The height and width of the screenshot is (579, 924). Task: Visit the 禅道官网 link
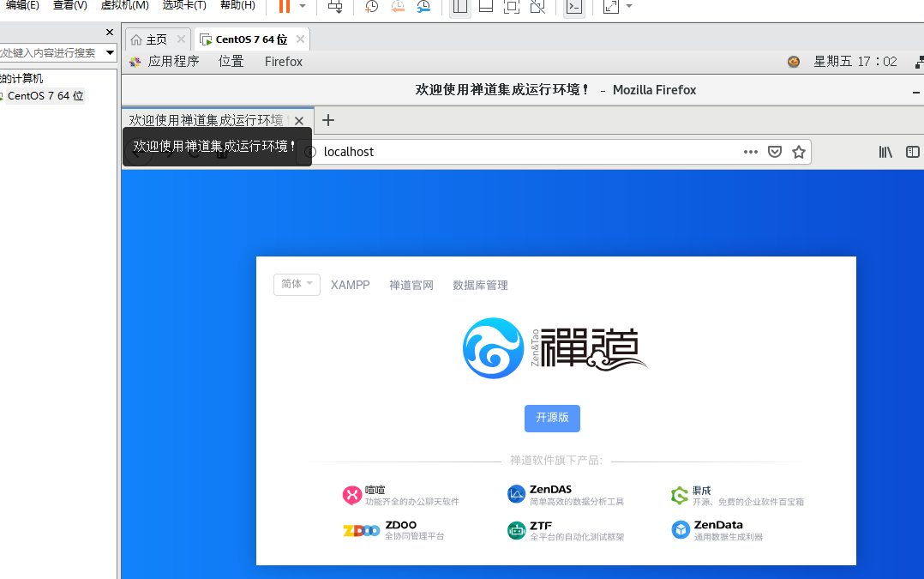411,285
